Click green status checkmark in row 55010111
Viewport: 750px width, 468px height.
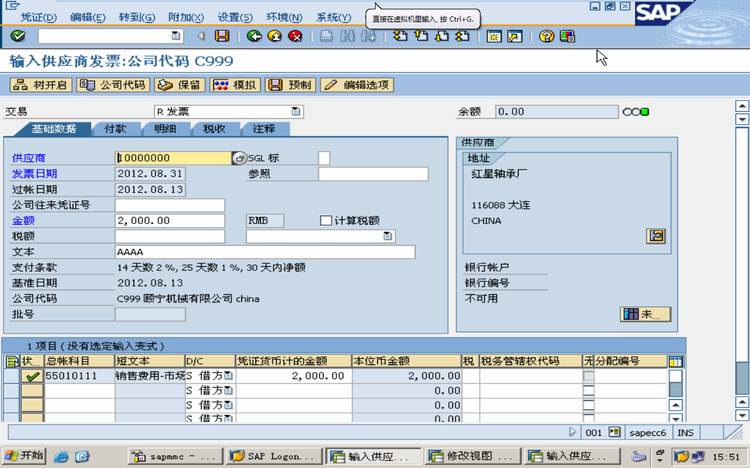click(x=32, y=376)
